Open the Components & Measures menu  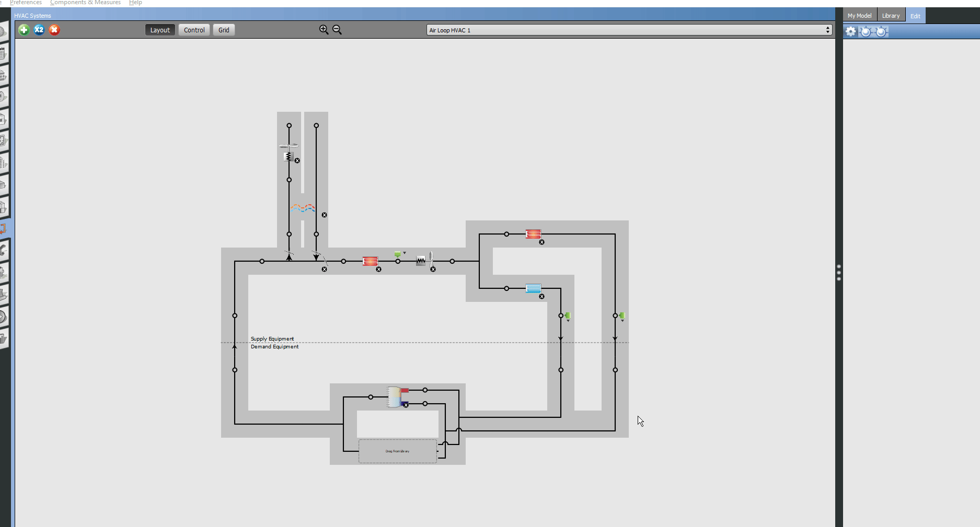point(85,3)
